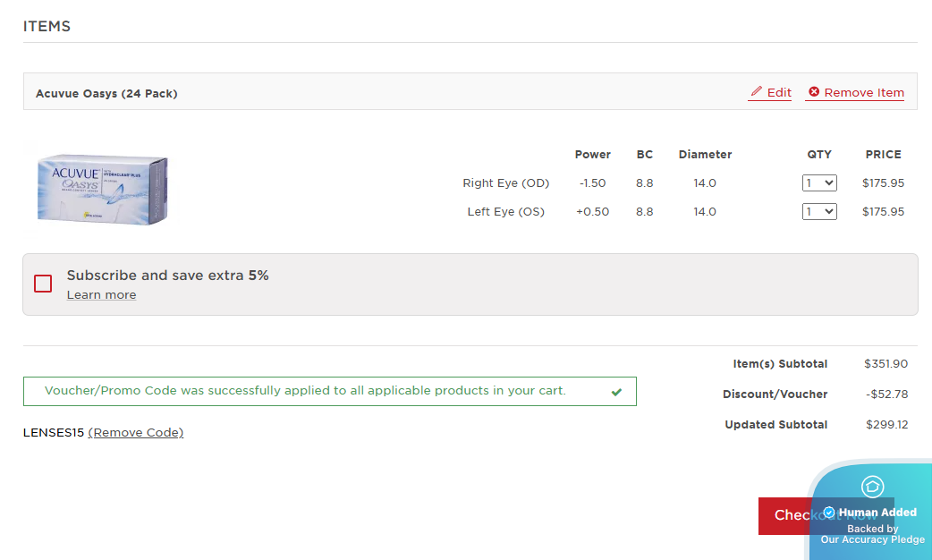
Task: Click the LENSES15 code text
Action: click(54, 433)
